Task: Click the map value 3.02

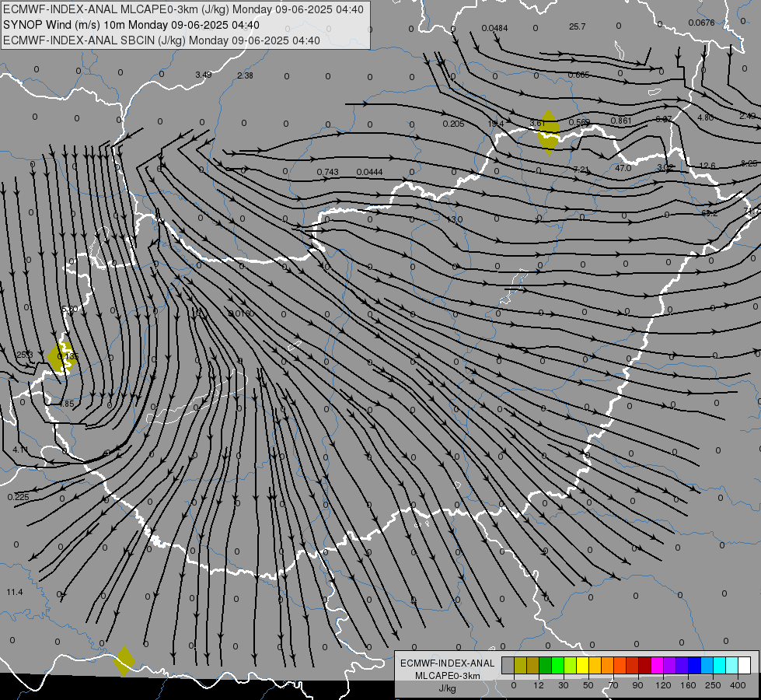Action: pyautogui.click(x=665, y=167)
